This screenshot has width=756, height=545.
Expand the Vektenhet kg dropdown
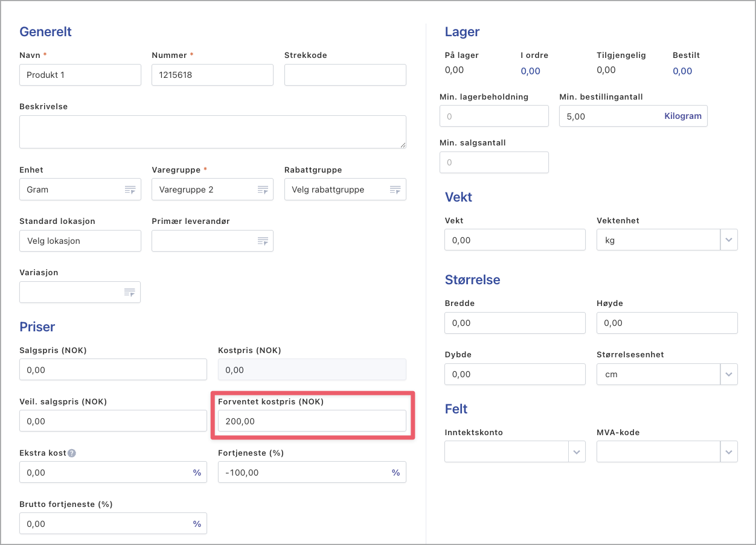coord(729,240)
